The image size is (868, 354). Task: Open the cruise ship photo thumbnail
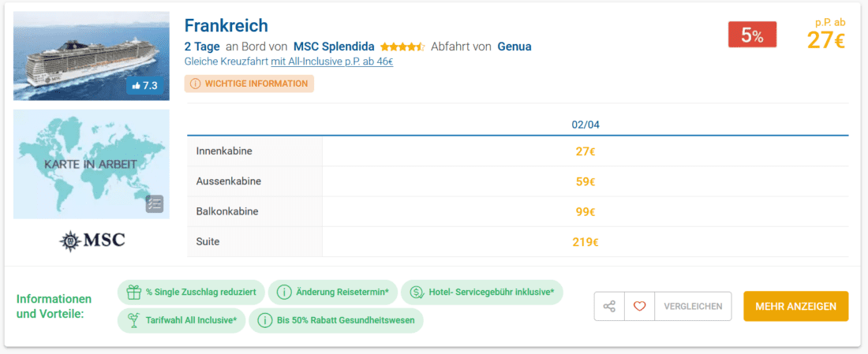pos(92,55)
